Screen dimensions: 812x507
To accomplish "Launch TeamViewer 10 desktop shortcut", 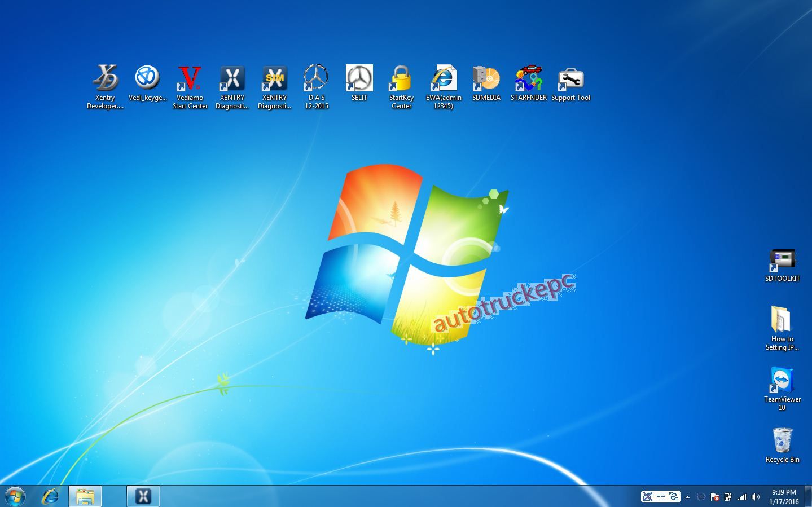I will coord(782,389).
